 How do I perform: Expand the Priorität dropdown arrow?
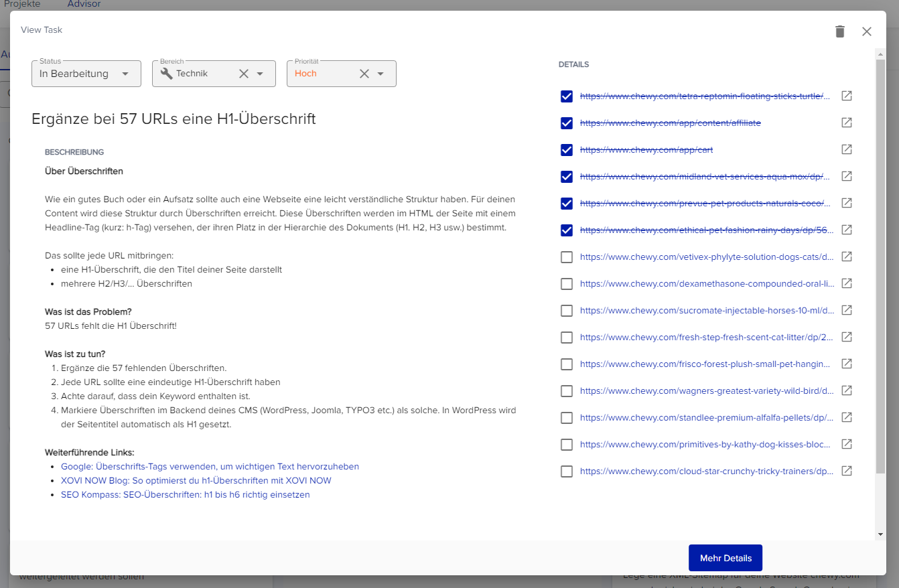tap(381, 74)
